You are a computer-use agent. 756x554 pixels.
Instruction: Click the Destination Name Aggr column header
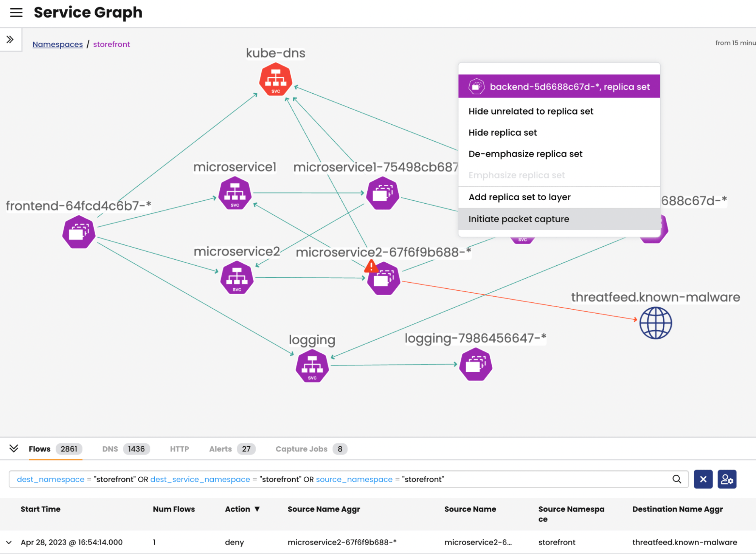coord(677,509)
